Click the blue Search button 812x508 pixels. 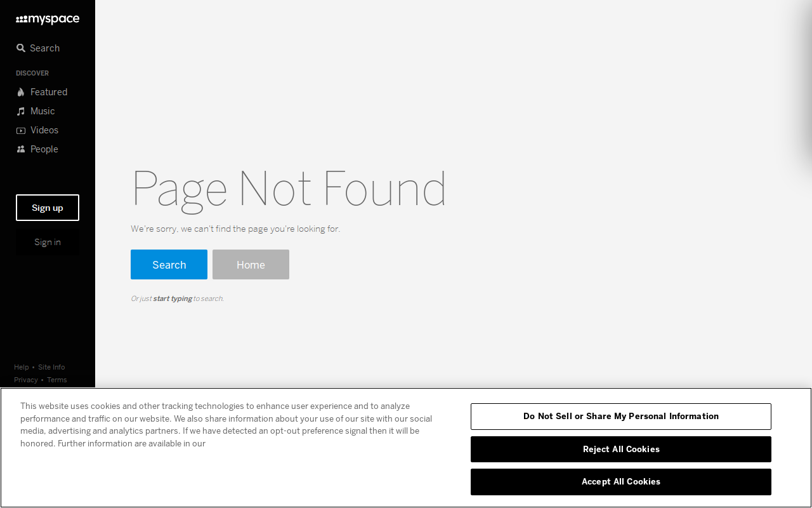tap(169, 265)
